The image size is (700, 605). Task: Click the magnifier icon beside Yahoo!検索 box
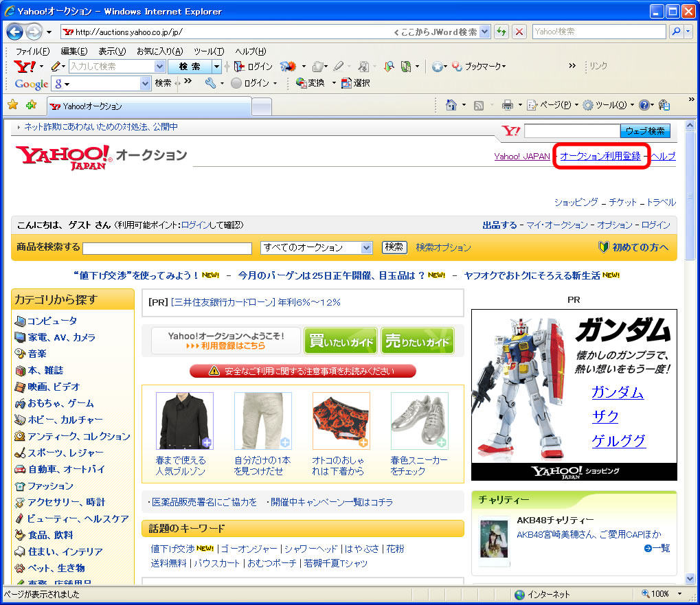click(x=677, y=32)
